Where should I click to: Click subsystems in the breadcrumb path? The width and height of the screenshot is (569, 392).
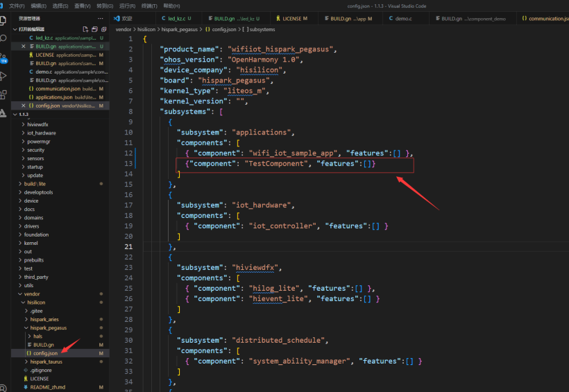[x=262, y=29]
